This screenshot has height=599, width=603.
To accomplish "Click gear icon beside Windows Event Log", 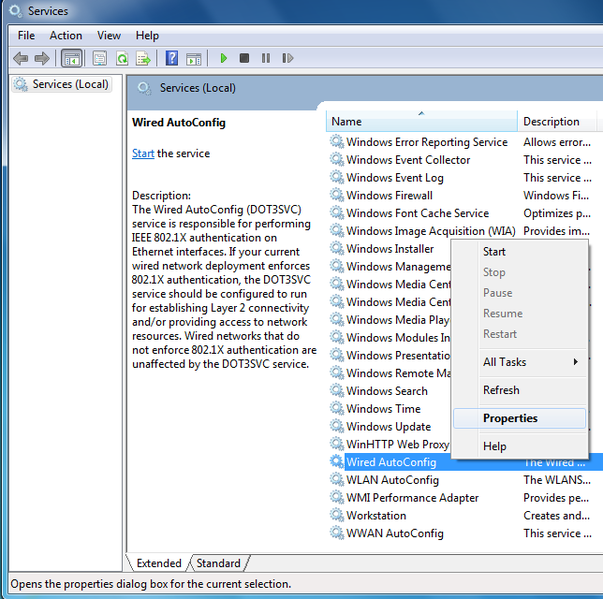I will 336,177.
